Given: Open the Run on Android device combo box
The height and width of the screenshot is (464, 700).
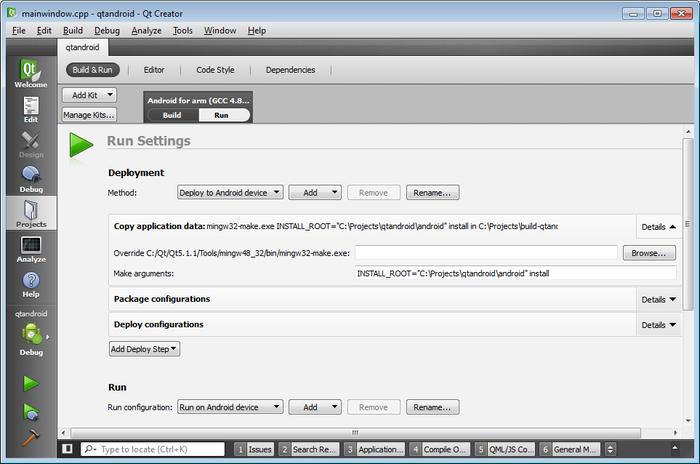Looking at the screenshot, I should click(x=230, y=407).
